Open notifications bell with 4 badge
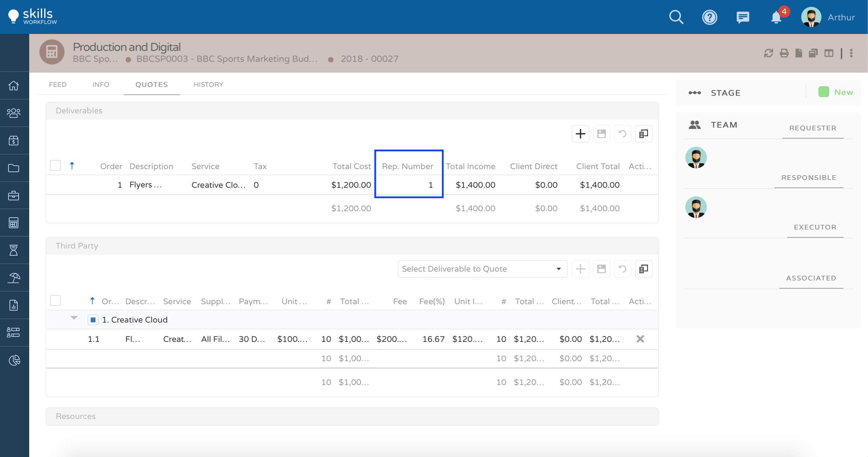 [x=776, y=17]
